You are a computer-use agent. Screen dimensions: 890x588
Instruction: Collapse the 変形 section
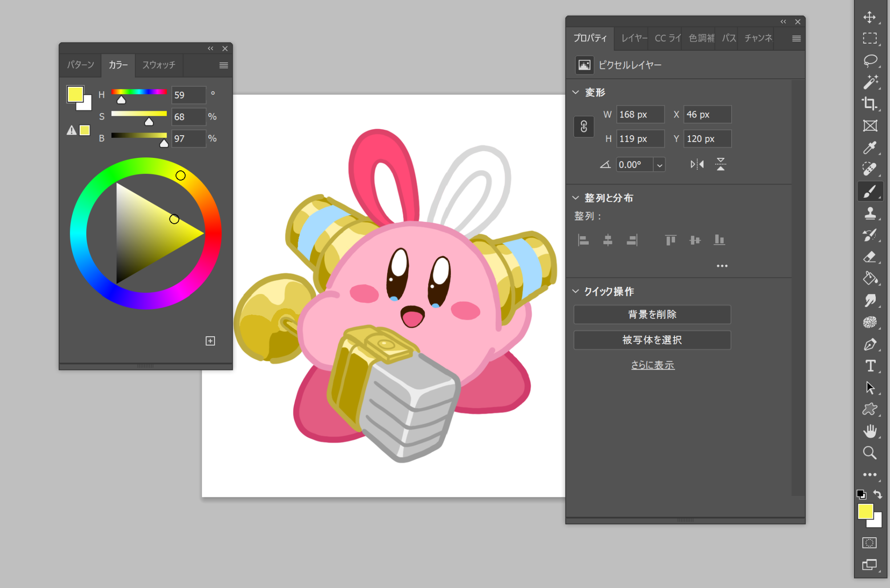pos(576,93)
